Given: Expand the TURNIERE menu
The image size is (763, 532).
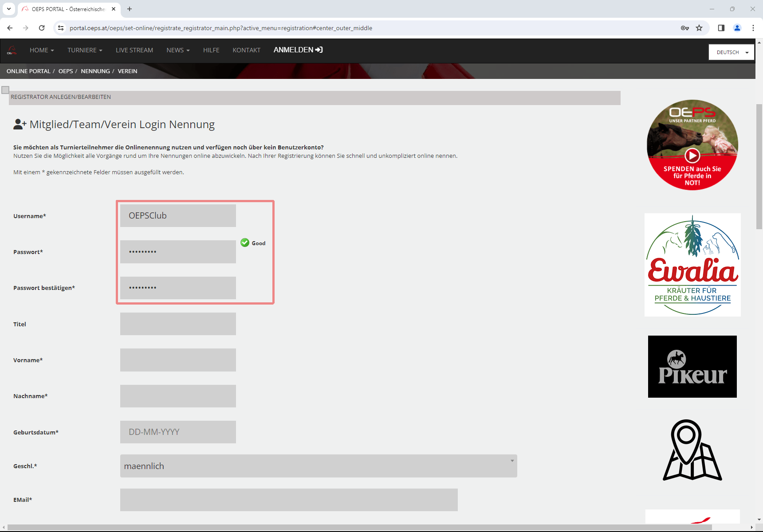Looking at the screenshot, I should tap(85, 50).
